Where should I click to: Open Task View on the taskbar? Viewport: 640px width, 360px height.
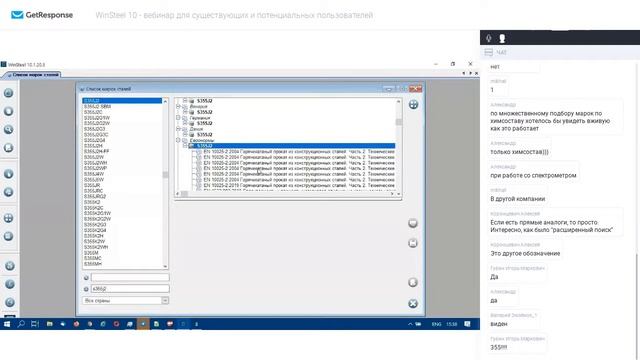pyautogui.click(x=35, y=324)
